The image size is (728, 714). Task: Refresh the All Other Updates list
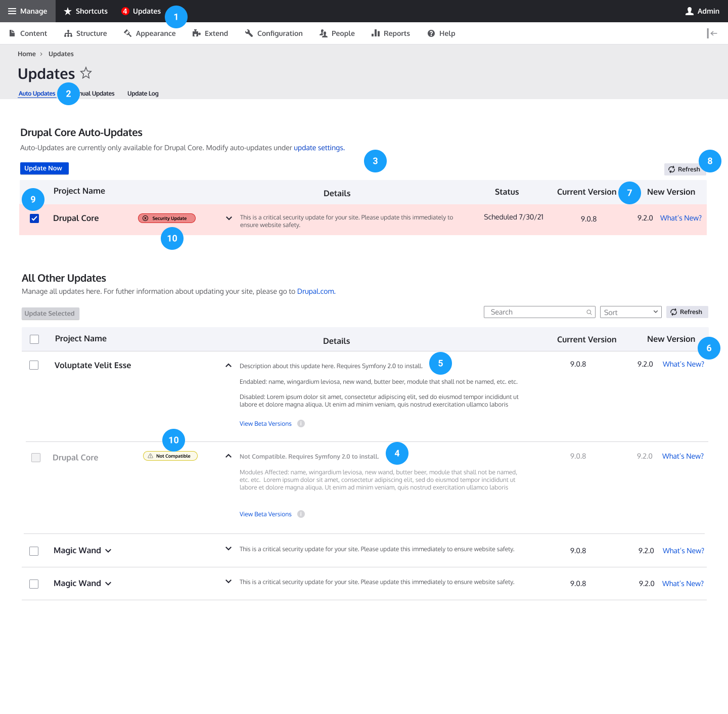[687, 312]
